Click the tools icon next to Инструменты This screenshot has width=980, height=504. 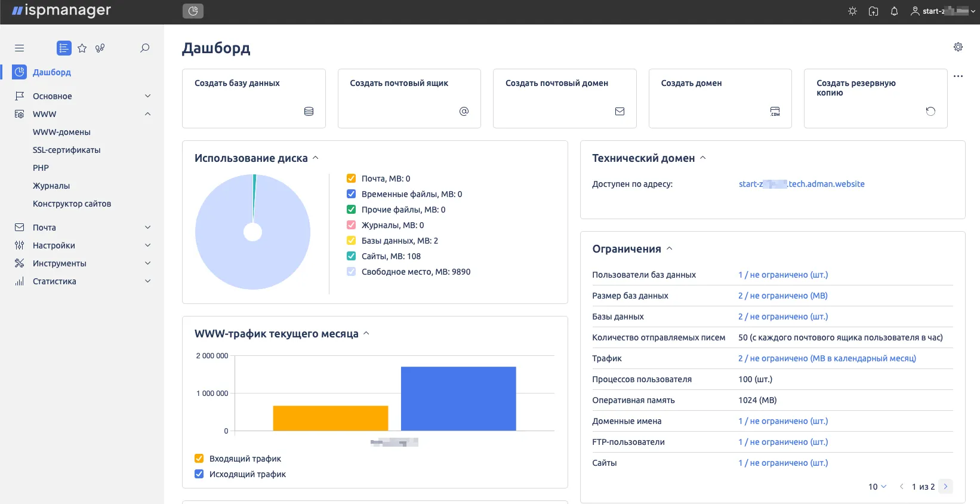20,263
